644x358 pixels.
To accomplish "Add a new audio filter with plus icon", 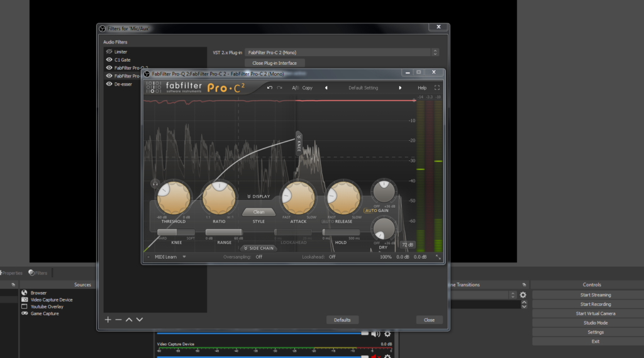I will [x=108, y=320].
